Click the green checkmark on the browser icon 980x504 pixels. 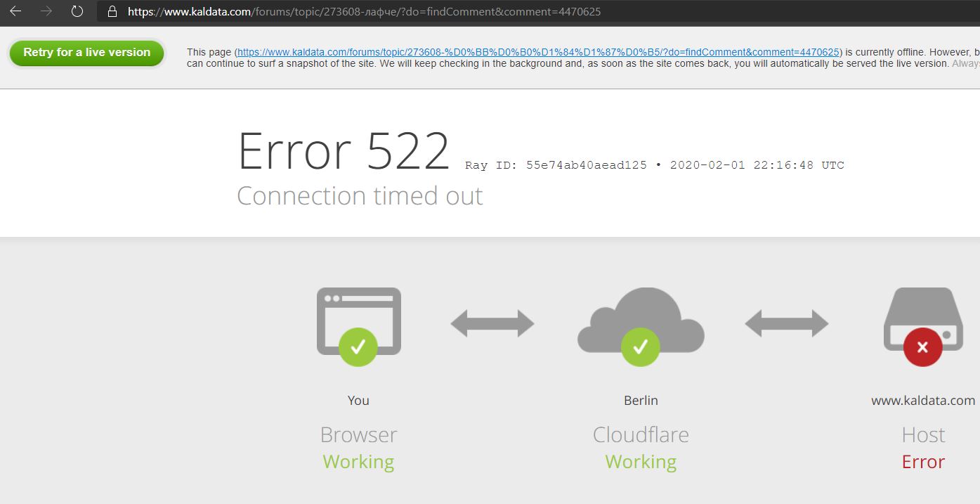point(358,347)
